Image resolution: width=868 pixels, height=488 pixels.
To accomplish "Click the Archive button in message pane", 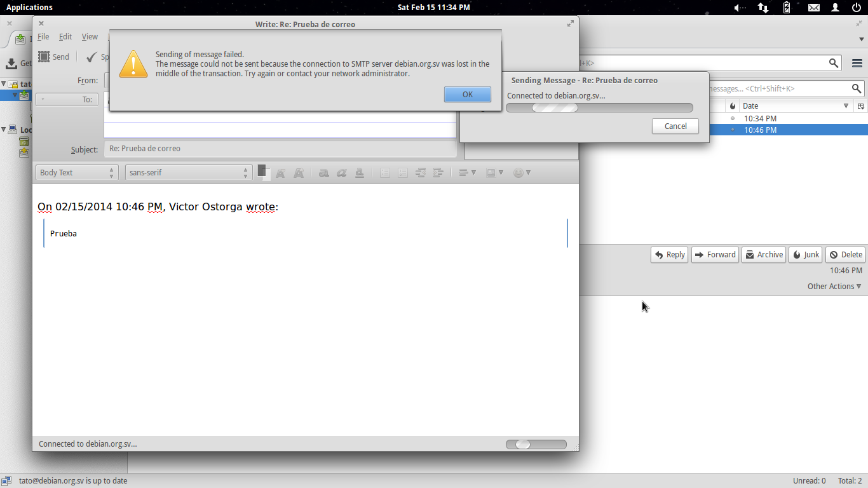I will click(764, 255).
